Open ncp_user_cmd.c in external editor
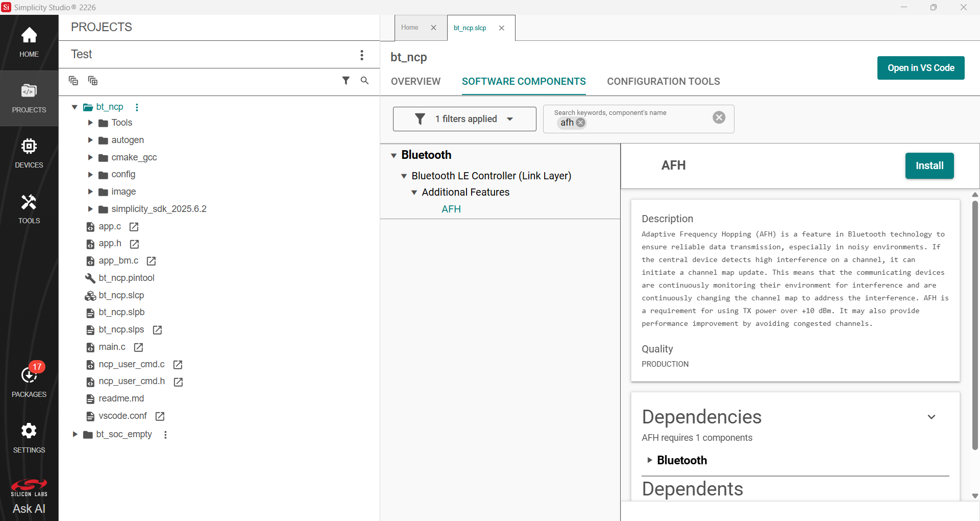This screenshot has height=521, width=980. coord(178,365)
